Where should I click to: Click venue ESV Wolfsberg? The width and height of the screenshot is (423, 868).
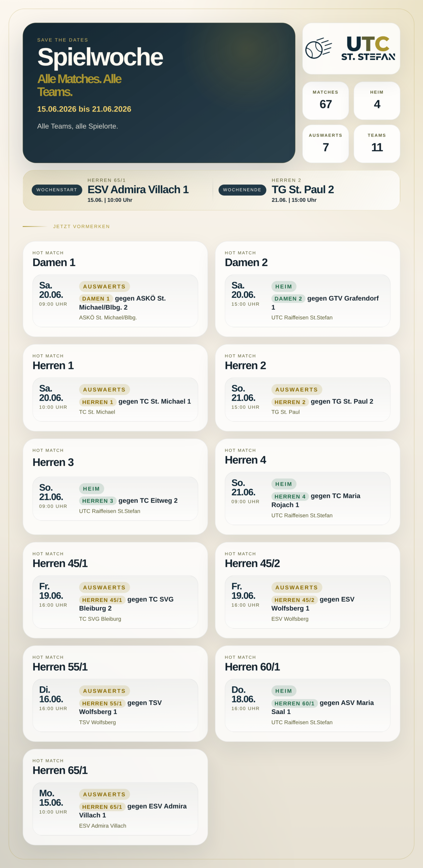pyautogui.click(x=290, y=619)
